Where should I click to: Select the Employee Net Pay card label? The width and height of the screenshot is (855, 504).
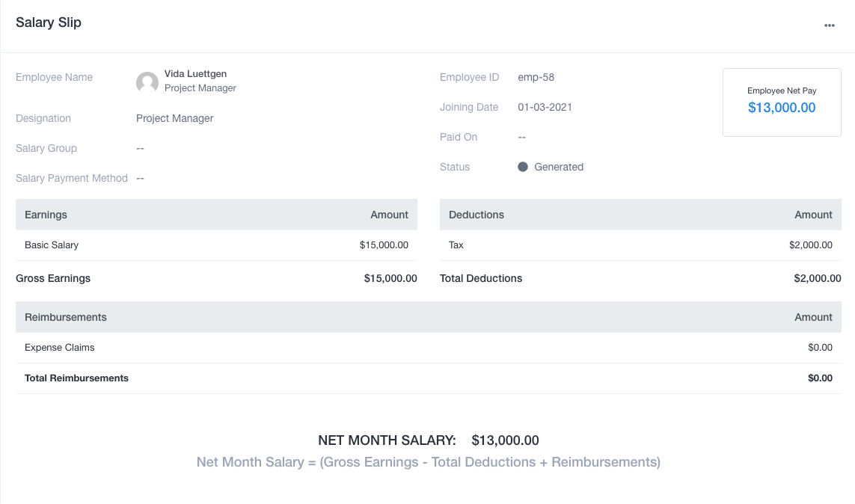coord(782,90)
